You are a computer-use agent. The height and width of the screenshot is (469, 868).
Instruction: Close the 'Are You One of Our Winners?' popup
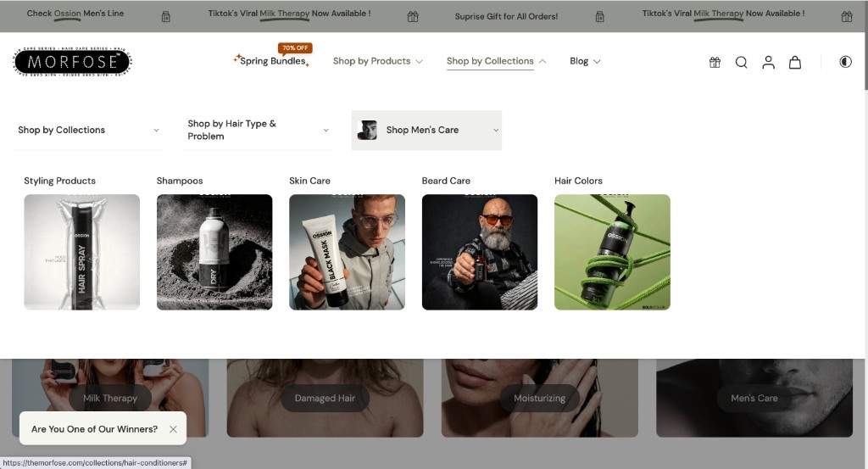coord(173,429)
